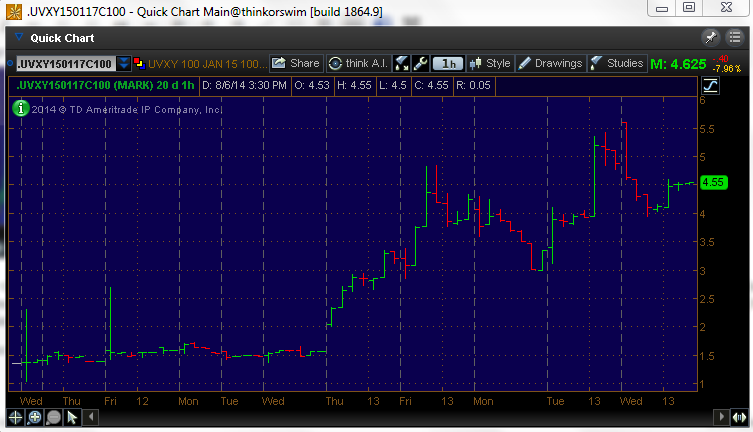The image size is (753, 432).
Task: Choose the symbol link color swatch
Action: tap(138, 64)
